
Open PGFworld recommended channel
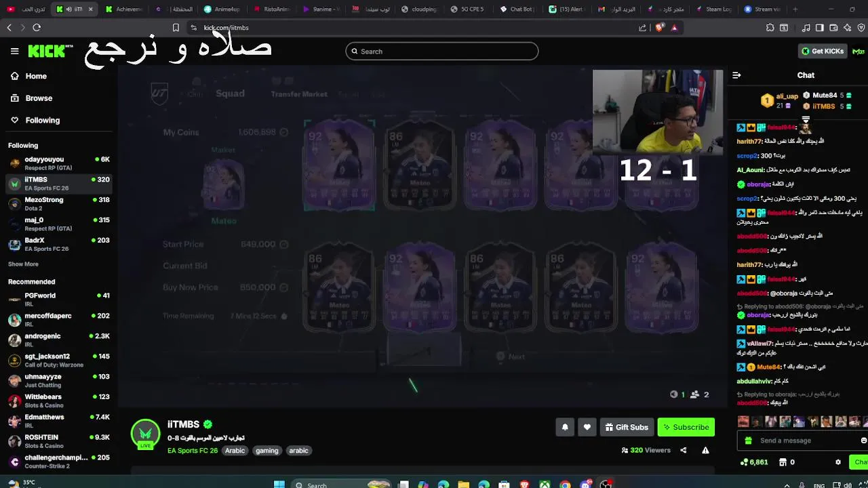pos(58,299)
